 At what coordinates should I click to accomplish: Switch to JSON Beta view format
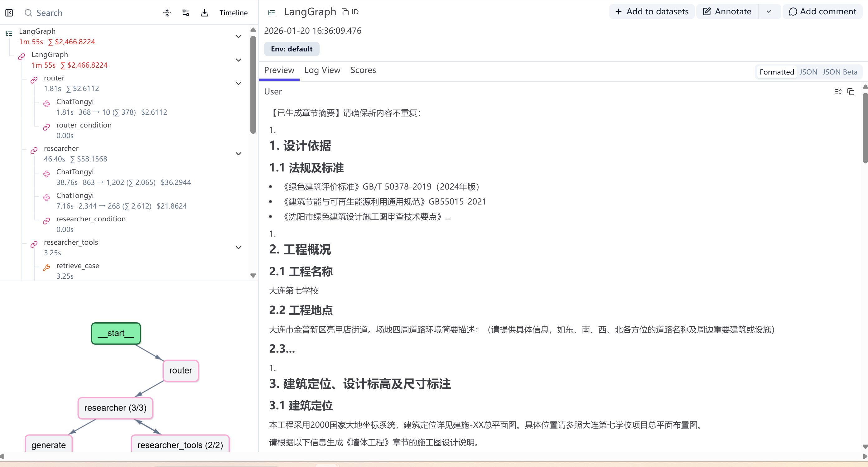(x=839, y=72)
